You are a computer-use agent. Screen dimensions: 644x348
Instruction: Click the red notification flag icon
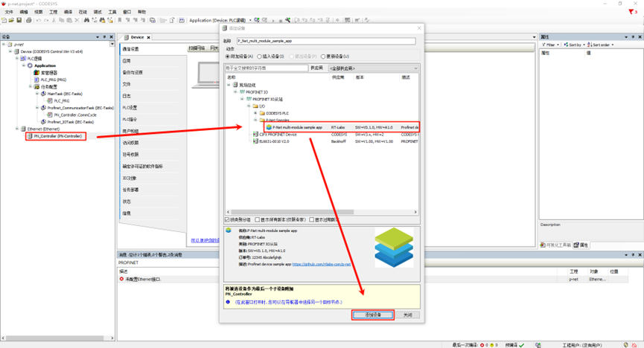point(631,11)
